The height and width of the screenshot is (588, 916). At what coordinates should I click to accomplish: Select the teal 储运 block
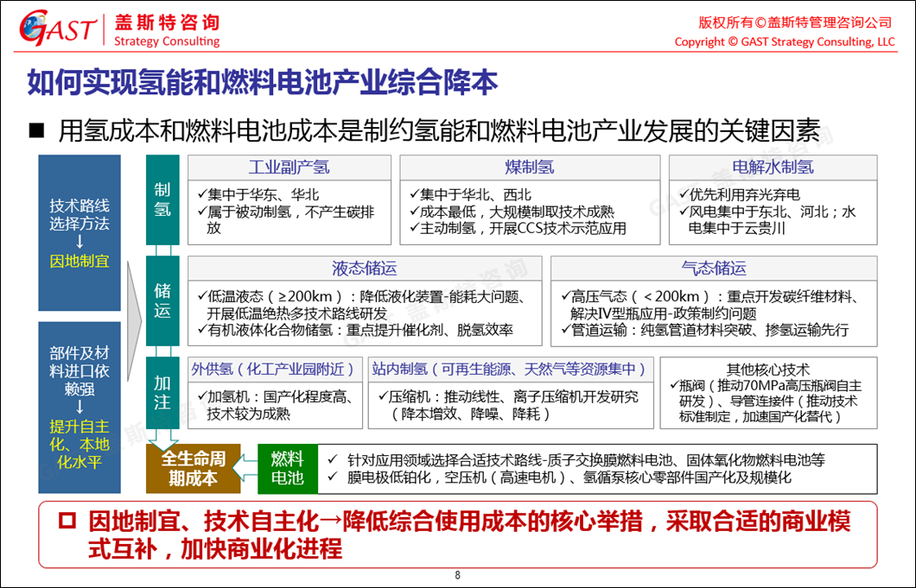[162, 299]
